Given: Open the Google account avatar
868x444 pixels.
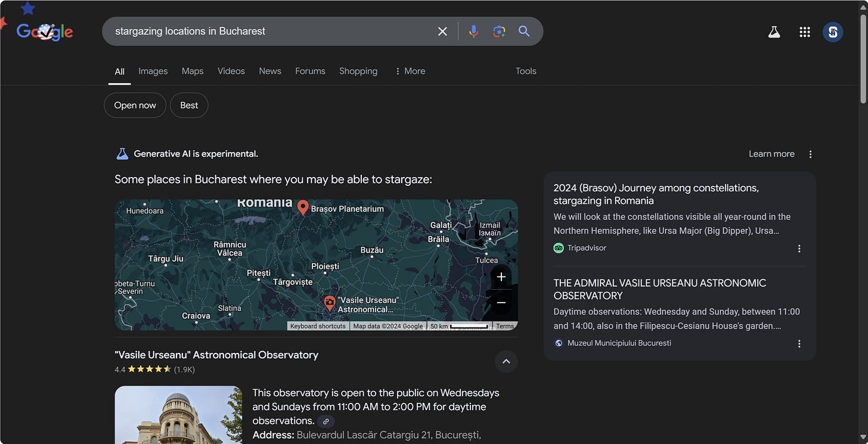Looking at the screenshot, I should 833,32.
